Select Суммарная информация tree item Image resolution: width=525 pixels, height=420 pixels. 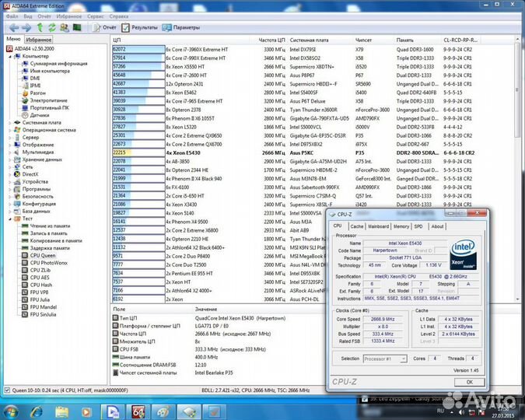tap(54, 63)
